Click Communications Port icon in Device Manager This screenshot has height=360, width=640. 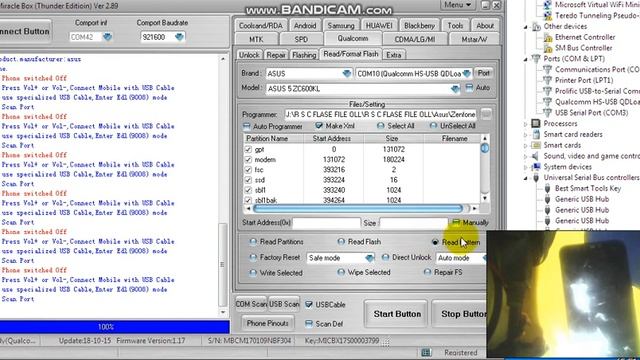pos(548,69)
